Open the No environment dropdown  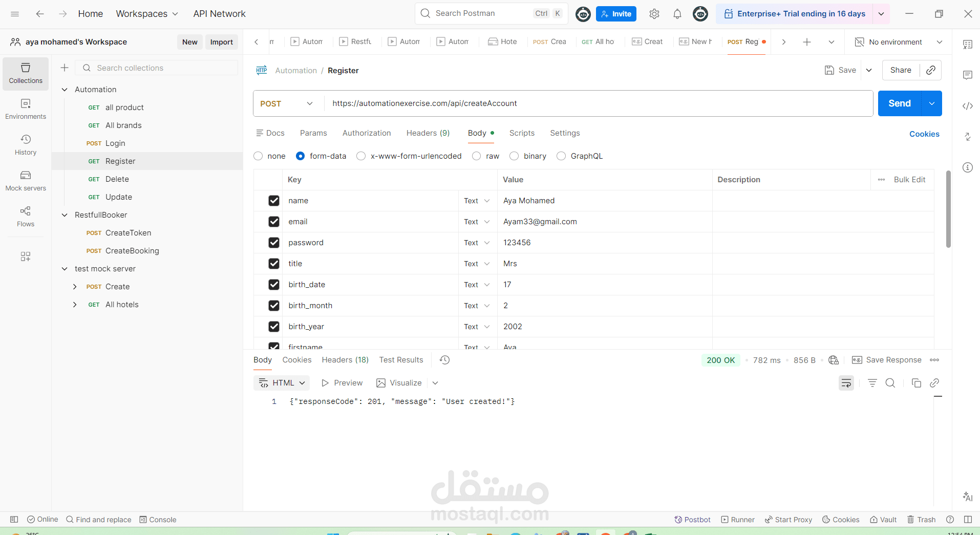tap(899, 42)
